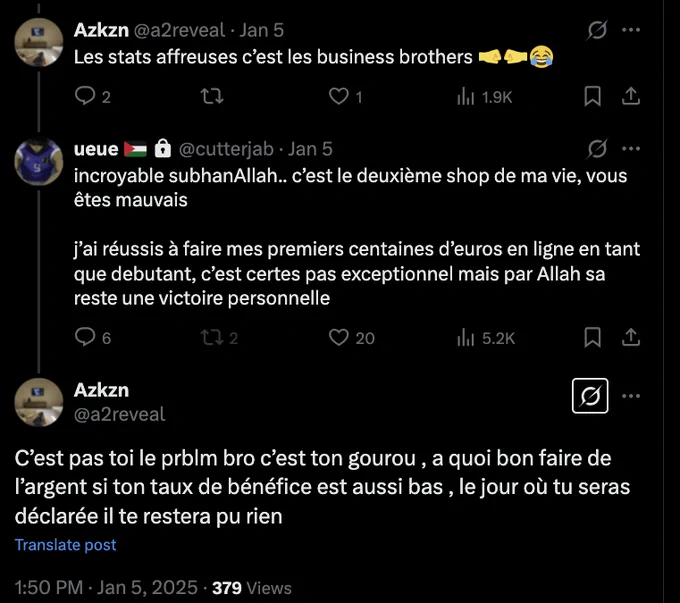This screenshot has width=680, height=603.
Task: Open more options for first Azkzn tweet
Action: tap(631, 30)
